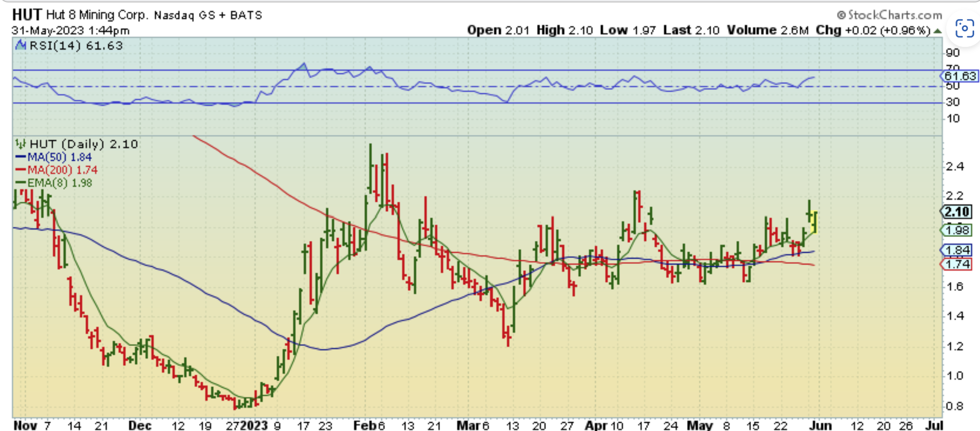Viewport: 980px width, 431px height.
Task: Click the 1.6 price axis label
Action: tap(955, 286)
